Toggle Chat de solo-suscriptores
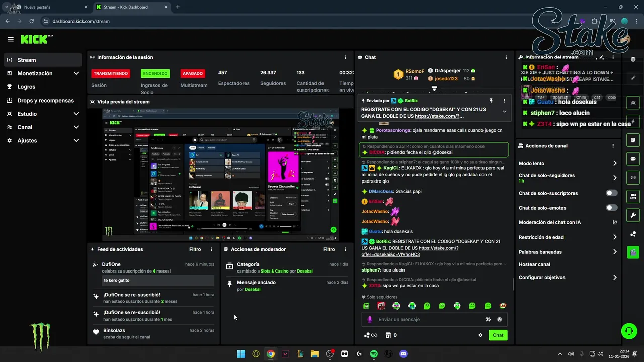644x362 pixels. [612, 193]
